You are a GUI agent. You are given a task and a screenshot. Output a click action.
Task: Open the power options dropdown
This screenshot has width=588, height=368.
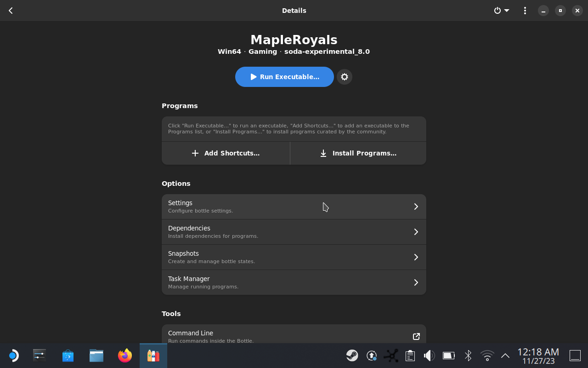(502, 11)
